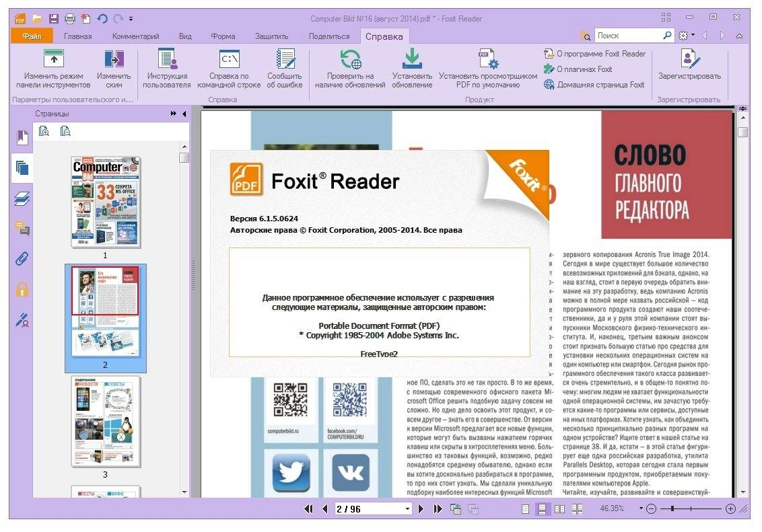Open the Attachments paperclip panel
The height and width of the screenshot is (532, 762).
click(x=22, y=259)
